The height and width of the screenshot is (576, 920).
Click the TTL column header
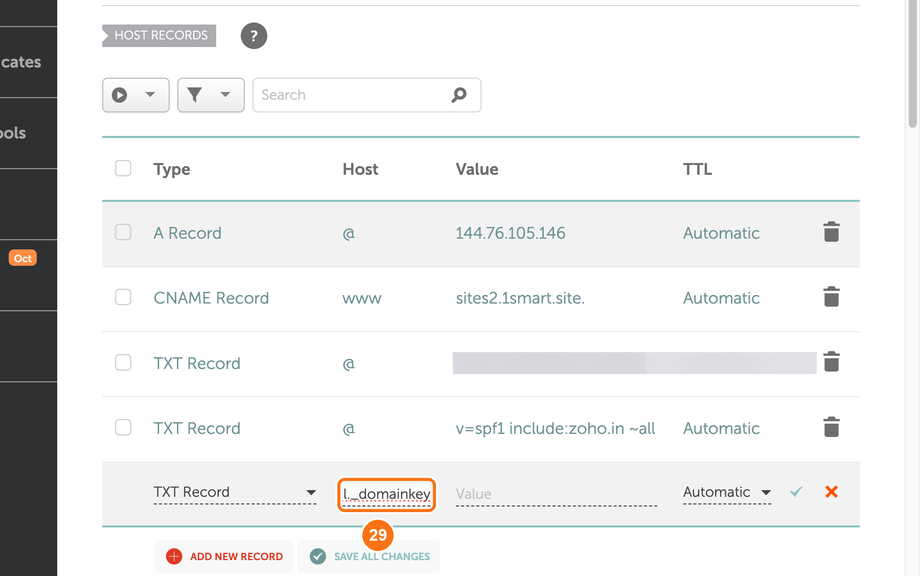coord(698,170)
